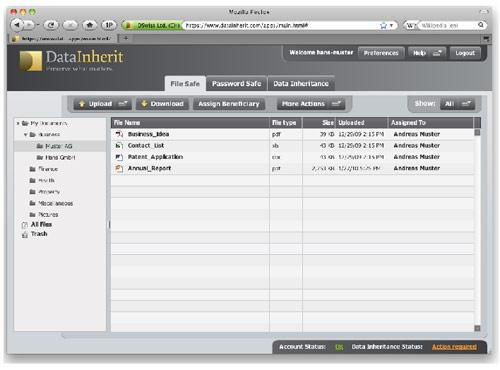Viewport: 500px width, 370px height.
Task: Click Andreas Muster in the Business_Idea row
Action: click(x=417, y=134)
